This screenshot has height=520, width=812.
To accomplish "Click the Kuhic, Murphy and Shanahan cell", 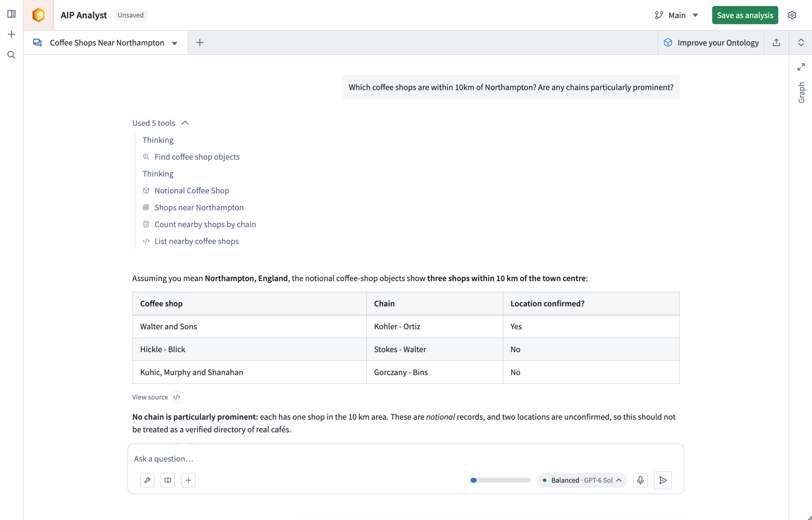I will click(x=249, y=372).
